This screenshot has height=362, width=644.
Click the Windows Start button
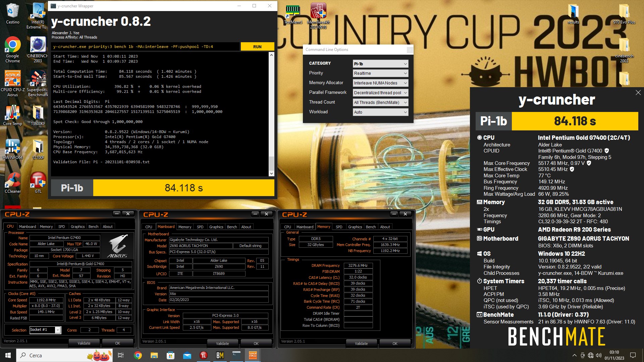8,355
